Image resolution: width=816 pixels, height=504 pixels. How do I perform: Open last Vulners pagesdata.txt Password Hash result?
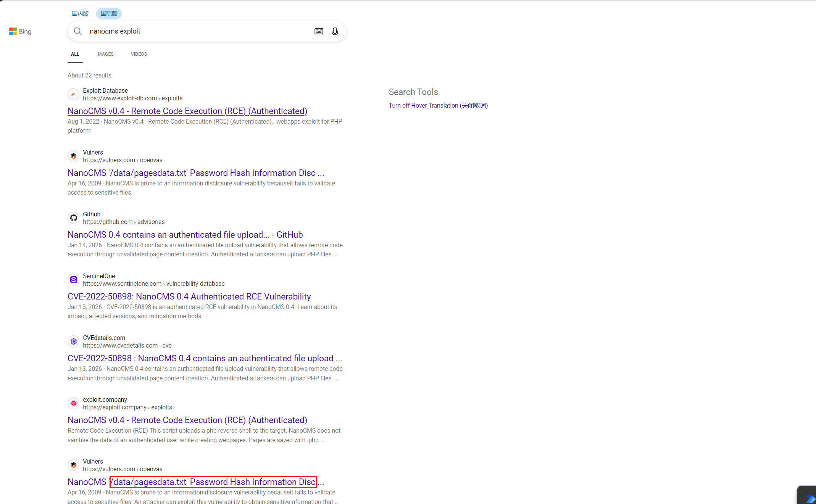(x=196, y=482)
